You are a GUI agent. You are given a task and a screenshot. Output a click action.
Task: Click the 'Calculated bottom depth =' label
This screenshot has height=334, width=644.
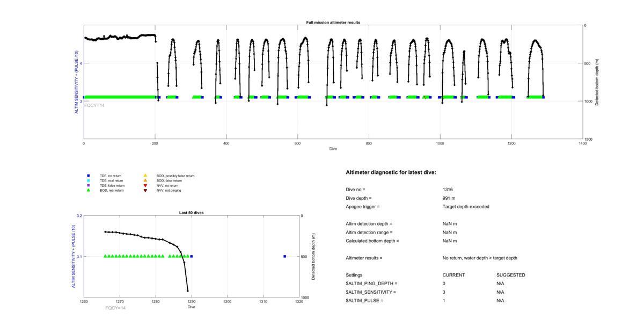coord(372,241)
